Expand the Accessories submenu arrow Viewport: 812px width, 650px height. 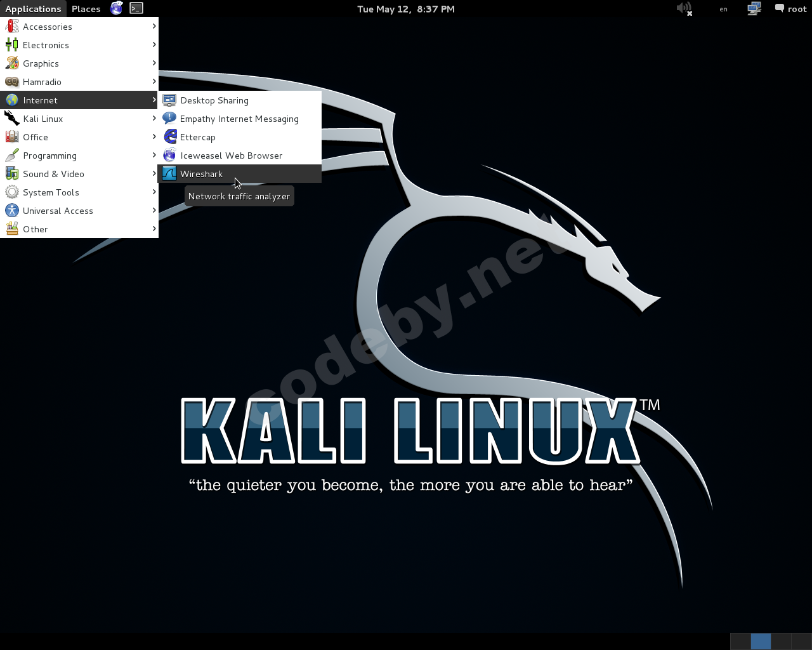tap(154, 27)
